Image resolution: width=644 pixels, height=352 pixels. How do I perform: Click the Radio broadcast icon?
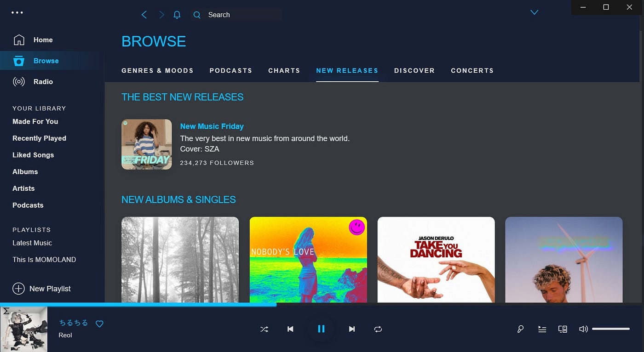coord(19,82)
